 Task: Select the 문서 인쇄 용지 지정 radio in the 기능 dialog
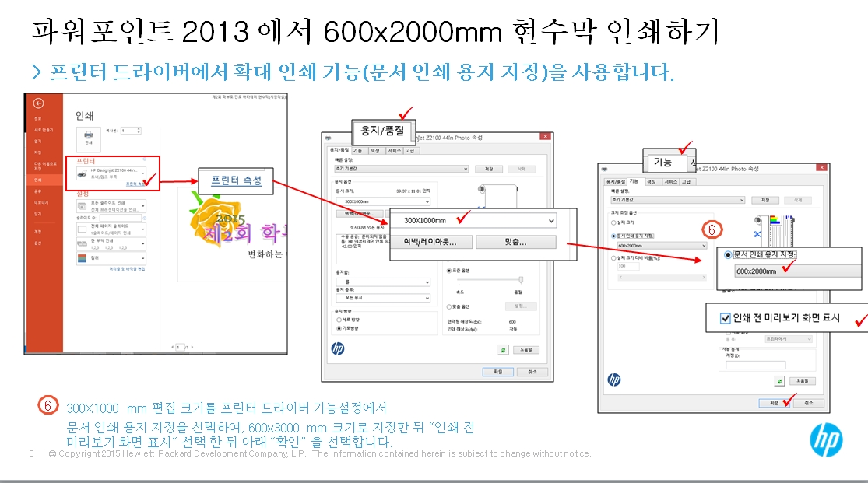click(x=613, y=236)
